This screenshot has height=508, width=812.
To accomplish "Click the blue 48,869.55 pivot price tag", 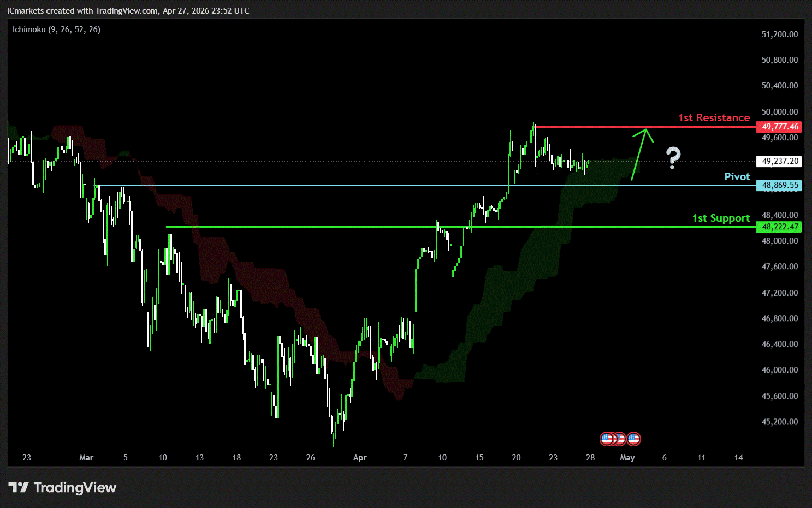I will coord(779,185).
